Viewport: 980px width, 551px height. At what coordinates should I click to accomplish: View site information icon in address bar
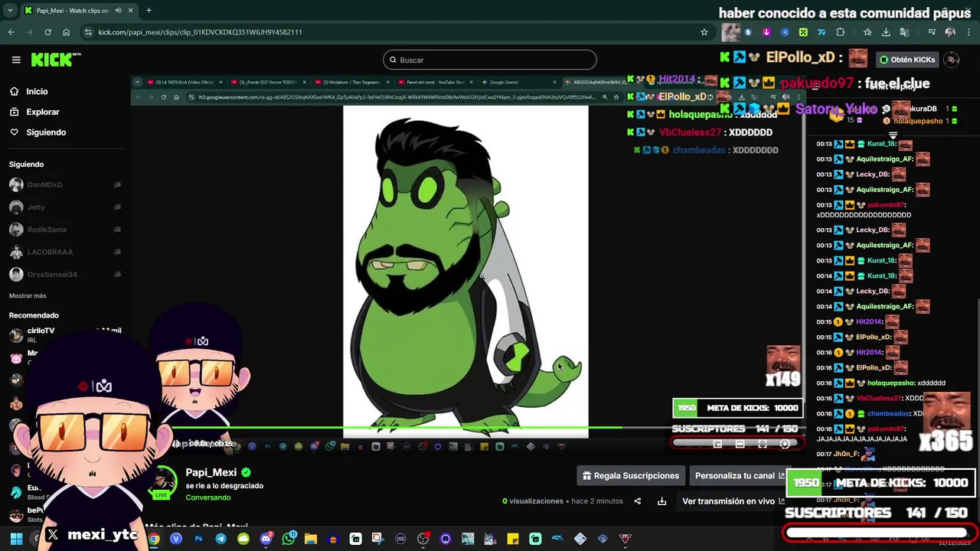88,32
